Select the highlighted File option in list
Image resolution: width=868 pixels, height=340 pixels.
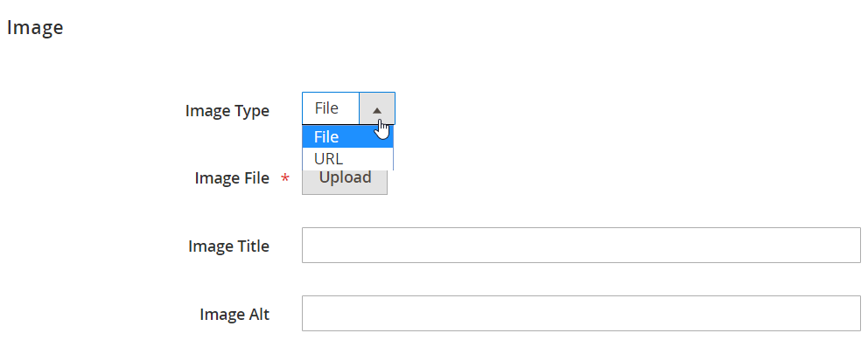[x=347, y=136]
